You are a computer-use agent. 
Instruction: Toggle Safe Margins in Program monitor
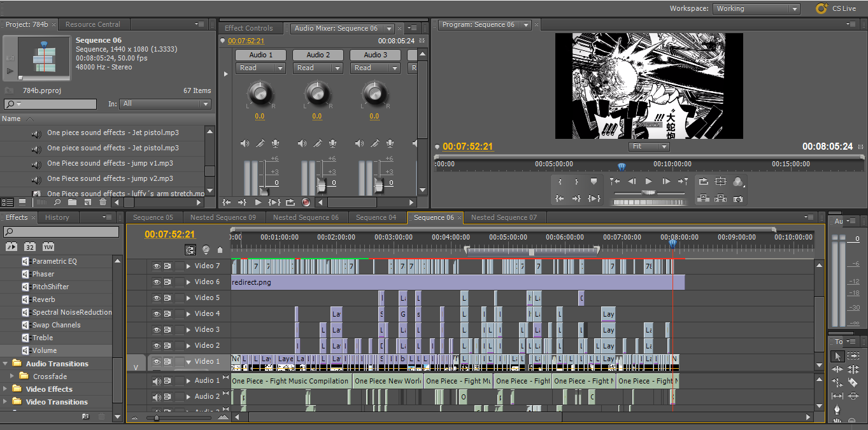[720, 182]
